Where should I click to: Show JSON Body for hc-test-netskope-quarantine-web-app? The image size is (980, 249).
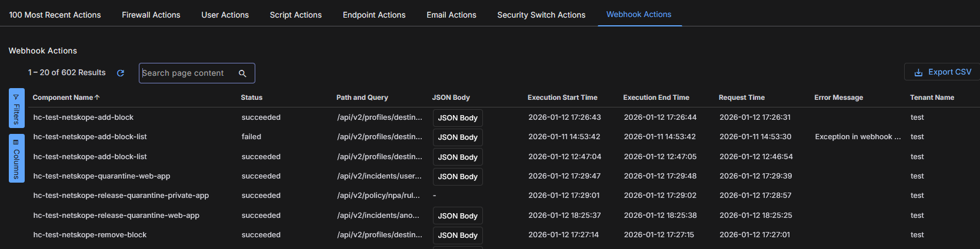458,177
